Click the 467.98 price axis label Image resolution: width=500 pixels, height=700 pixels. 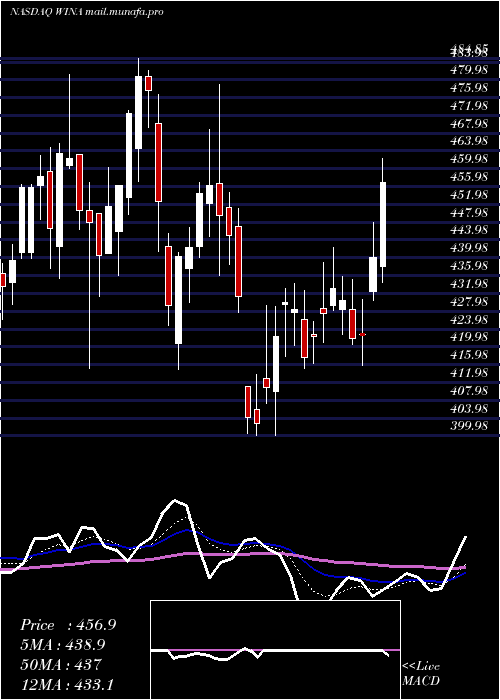pos(468,124)
